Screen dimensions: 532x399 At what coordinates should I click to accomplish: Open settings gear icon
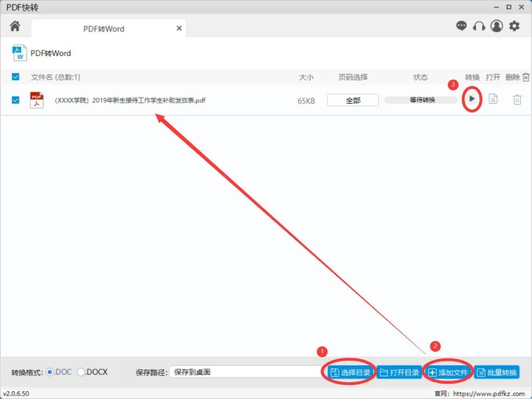point(514,26)
